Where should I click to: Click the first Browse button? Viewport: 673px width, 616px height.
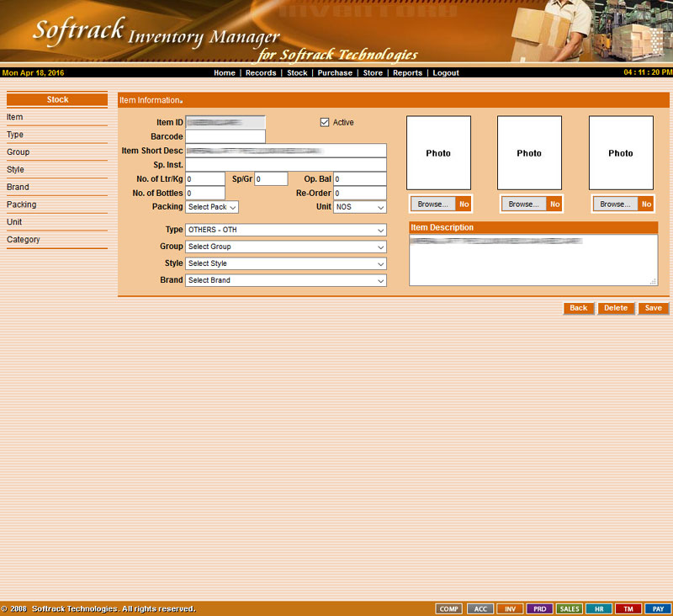433,204
